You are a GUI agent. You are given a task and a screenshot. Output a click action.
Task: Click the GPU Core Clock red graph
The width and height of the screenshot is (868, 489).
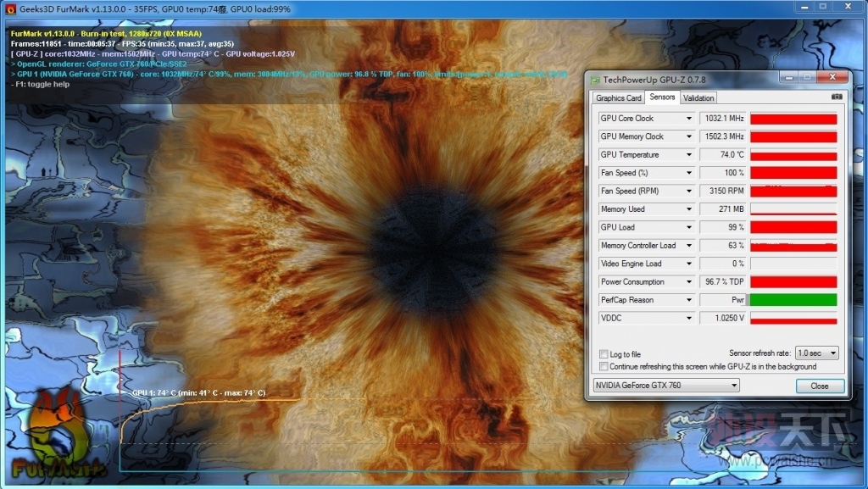coord(793,119)
